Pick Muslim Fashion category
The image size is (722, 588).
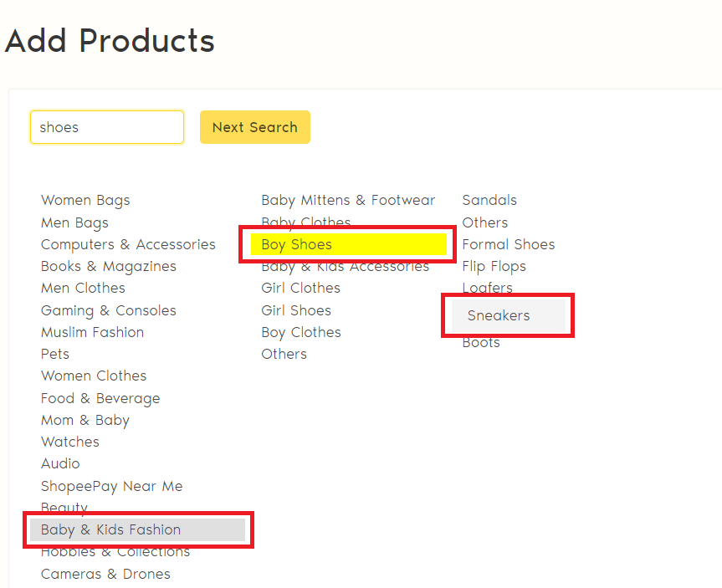coord(92,332)
